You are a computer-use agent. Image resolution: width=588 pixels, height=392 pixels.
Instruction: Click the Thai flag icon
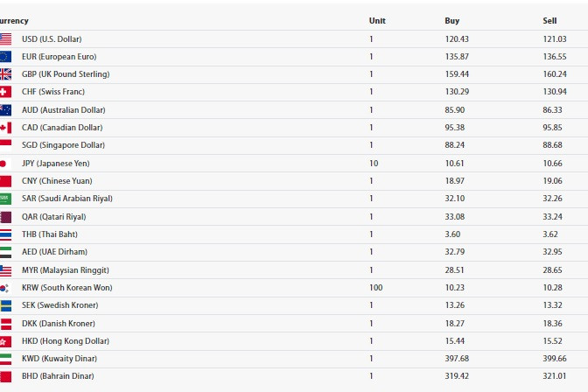pos(5,234)
